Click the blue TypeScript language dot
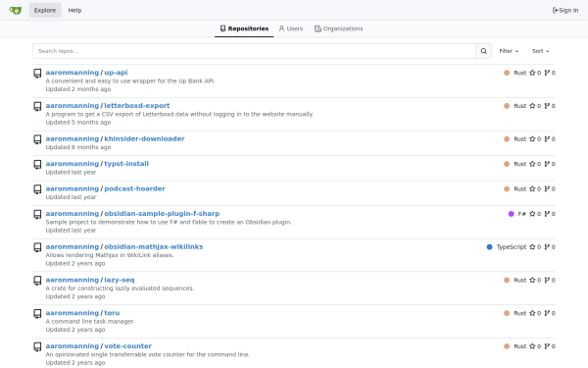 [489, 246]
